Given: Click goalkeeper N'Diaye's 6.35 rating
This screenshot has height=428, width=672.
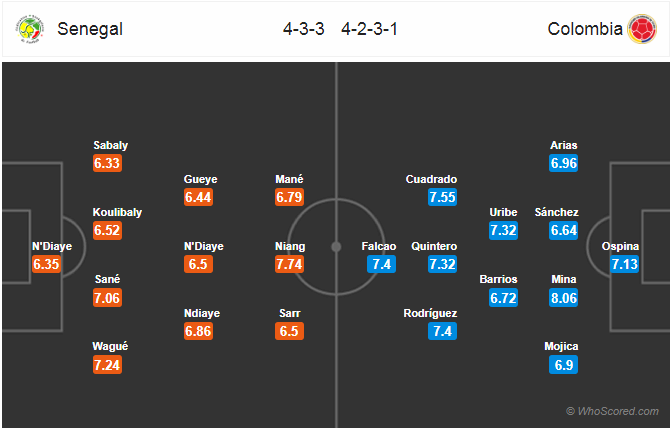Looking at the screenshot, I should [46, 264].
